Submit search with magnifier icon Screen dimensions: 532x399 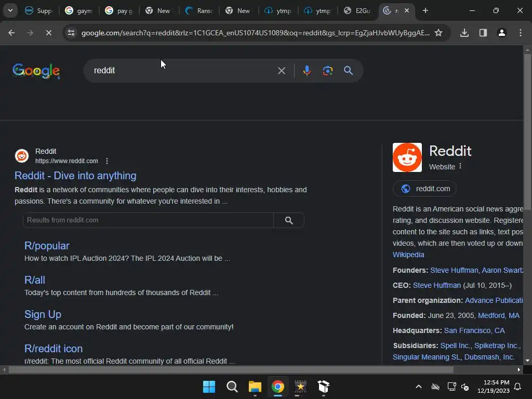pos(349,71)
